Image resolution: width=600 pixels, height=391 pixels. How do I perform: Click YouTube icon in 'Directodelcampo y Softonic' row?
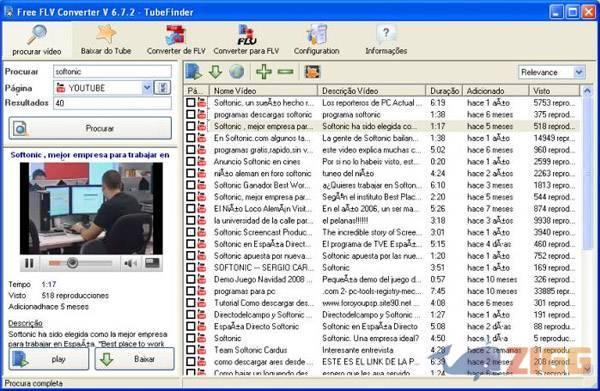(202, 315)
